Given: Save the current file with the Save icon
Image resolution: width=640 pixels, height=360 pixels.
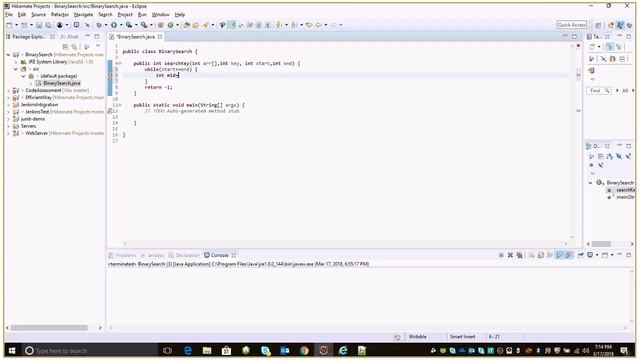Looking at the screenshot, I should pos(39,25).
